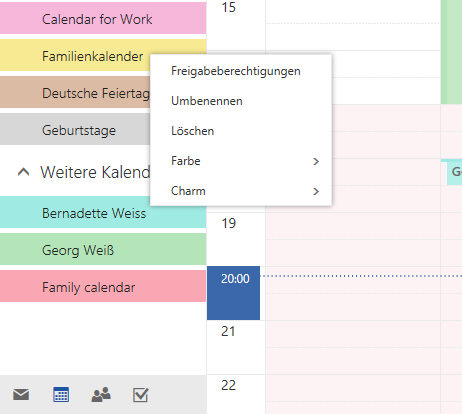Toggle the Geburtstage calendar entry
This screenshot has width=462, height=414.
point(75,129)
